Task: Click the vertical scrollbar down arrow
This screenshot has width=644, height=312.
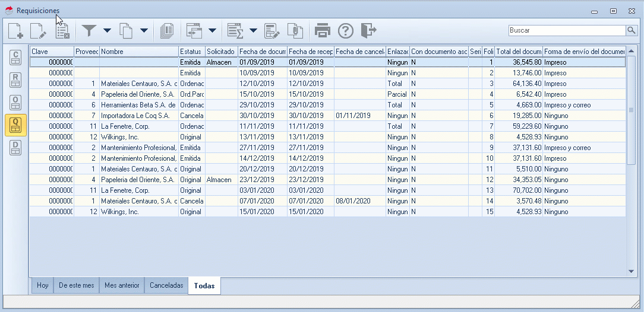Action: click(631, 271)
